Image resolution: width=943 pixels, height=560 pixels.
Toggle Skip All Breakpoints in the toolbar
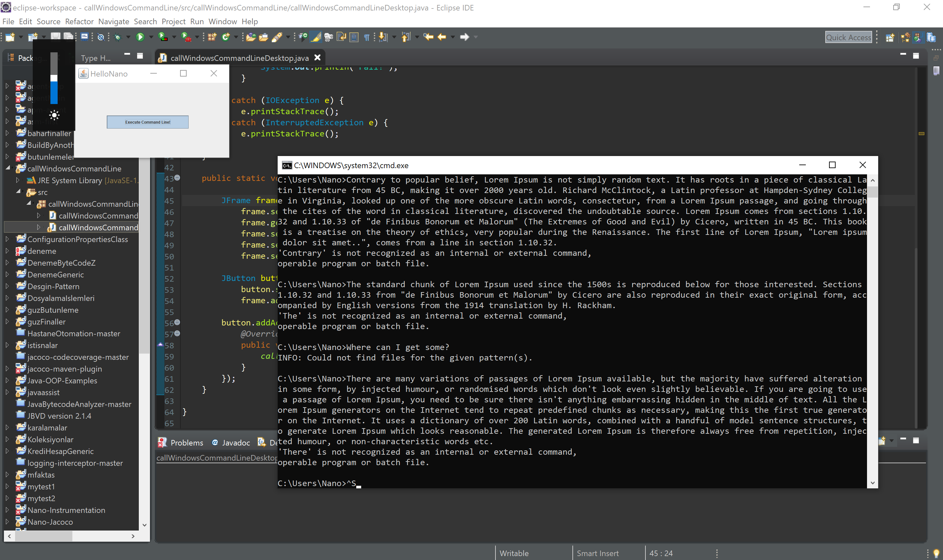point(101,37)
